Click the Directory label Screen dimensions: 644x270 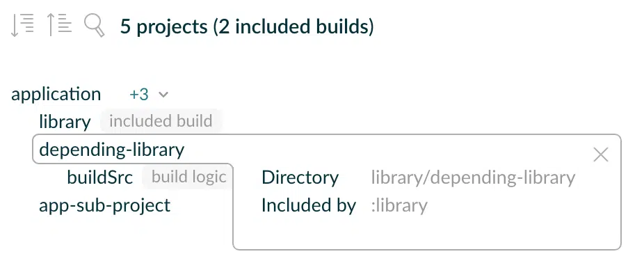coord(300,177)
